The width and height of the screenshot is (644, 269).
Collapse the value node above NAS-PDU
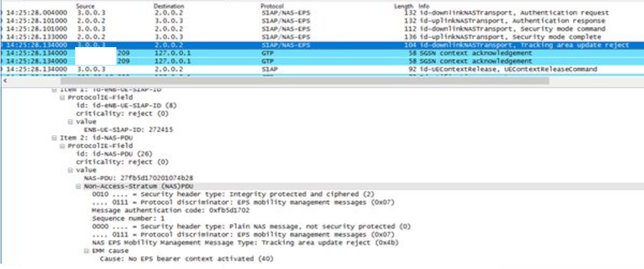[x=70, y=170]
